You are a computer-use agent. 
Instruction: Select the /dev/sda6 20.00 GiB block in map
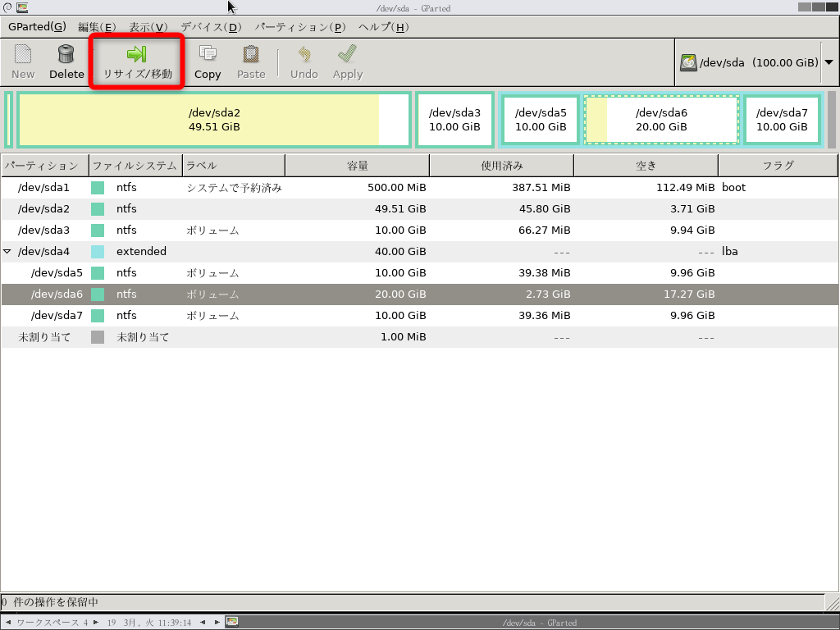[661, 120]
